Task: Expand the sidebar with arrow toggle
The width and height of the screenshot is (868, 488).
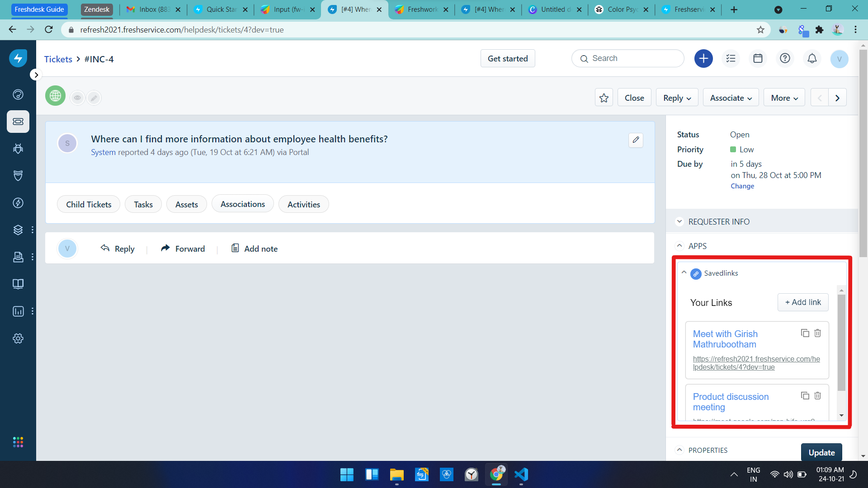Action: [x=36, y=75]
